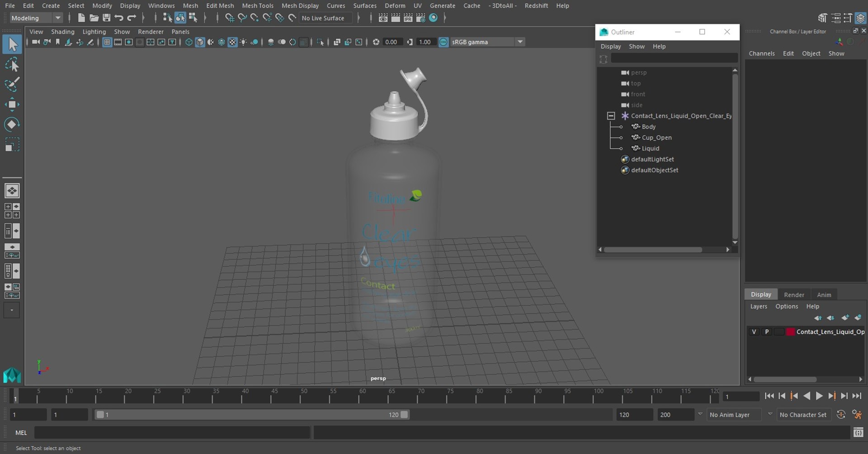Screen dimensions: 868x454
Task: Play the animation backward
Action: coord(807,396)
